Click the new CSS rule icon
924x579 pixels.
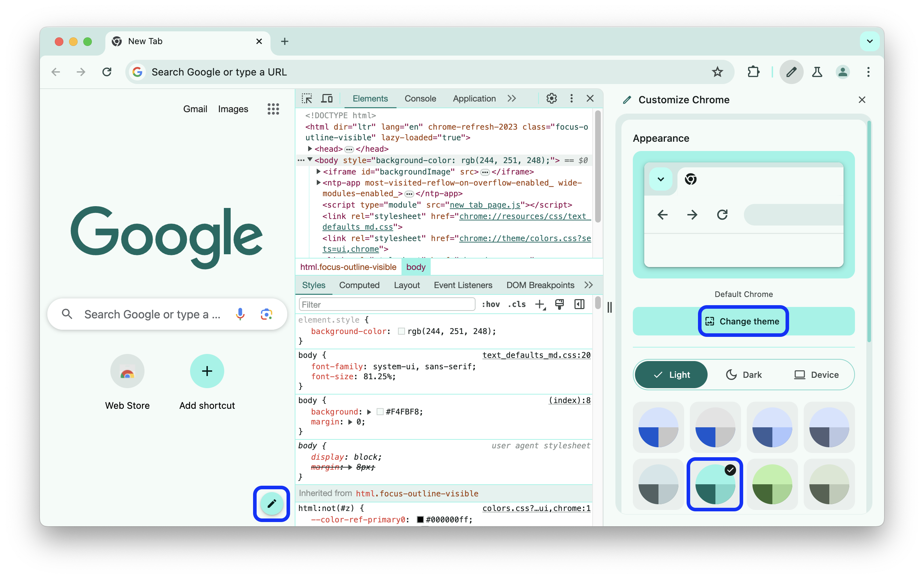[540, 304]
